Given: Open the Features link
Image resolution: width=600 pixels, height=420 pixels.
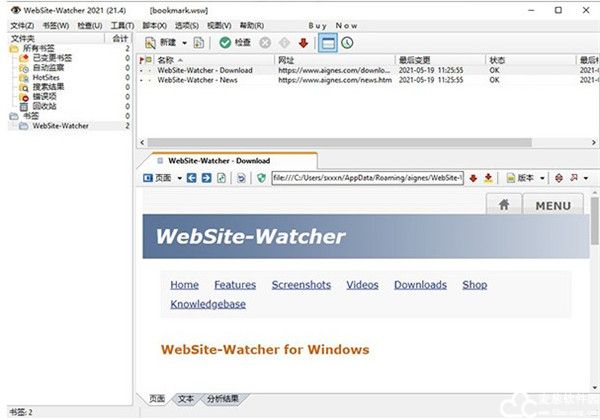Looking at the screenshot, I should [x=235, y=285].
